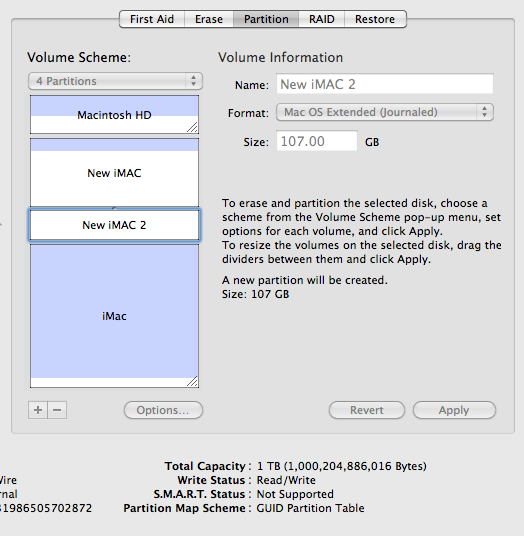Add a partition with the plus button
The image size is (524, 536).
coord(38,410)
